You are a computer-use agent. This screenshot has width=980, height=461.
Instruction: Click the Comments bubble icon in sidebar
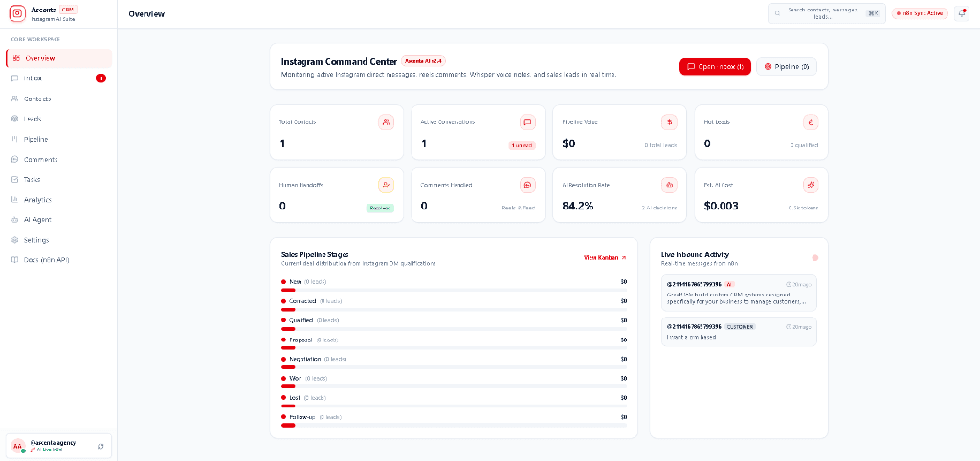coord(15,160)
